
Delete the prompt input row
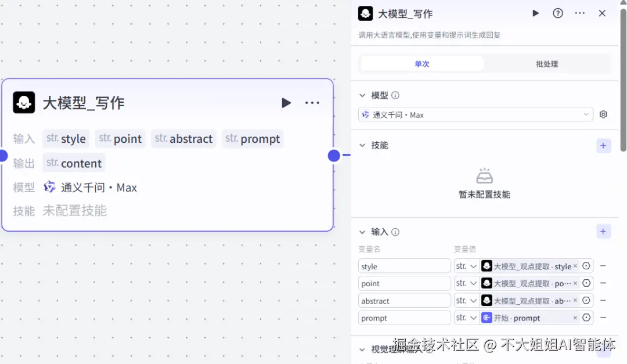pyautogui.click(x=603, y=318)
